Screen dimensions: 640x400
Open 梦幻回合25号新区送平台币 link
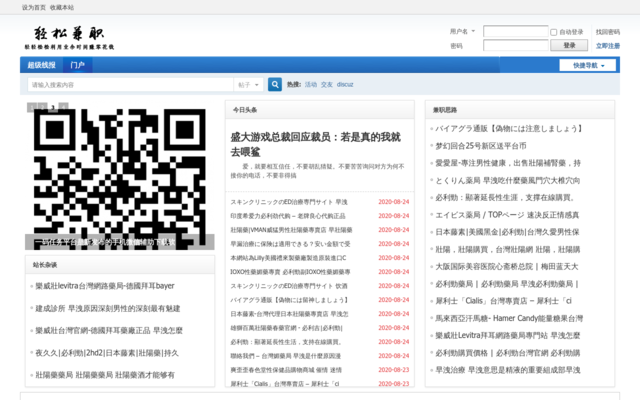(x=481, y=146)
